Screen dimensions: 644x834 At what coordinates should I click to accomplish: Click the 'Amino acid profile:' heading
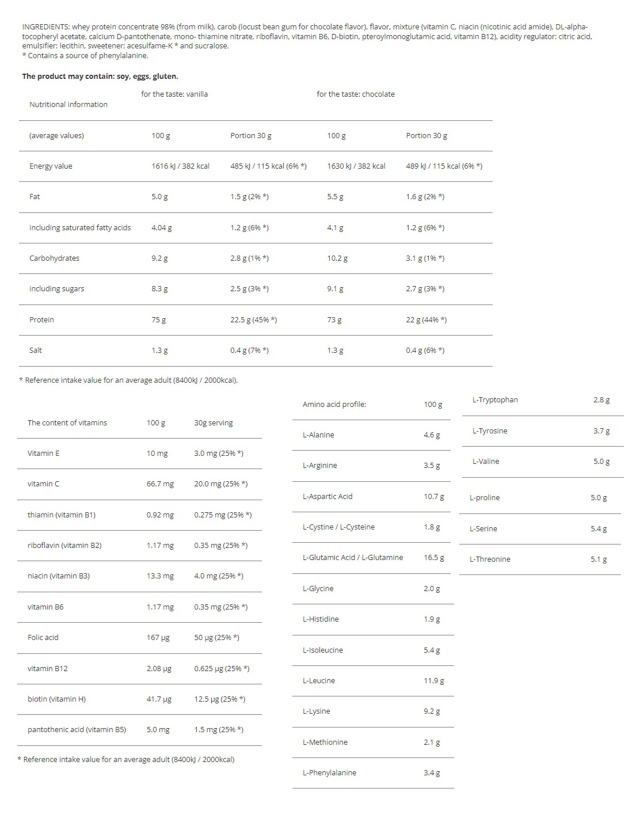coord(334,404)
